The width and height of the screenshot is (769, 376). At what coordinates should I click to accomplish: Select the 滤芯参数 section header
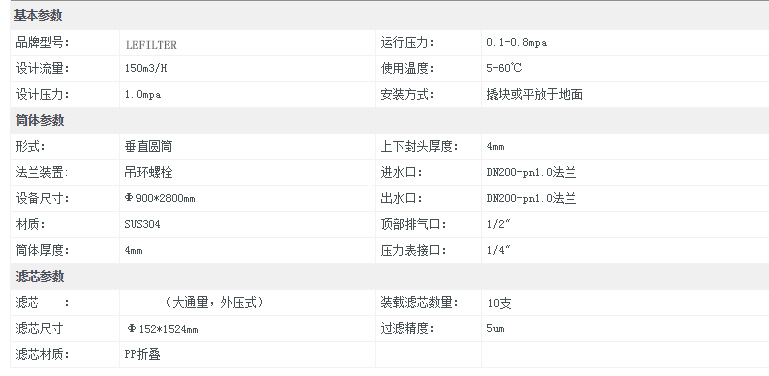pos(40,276)
